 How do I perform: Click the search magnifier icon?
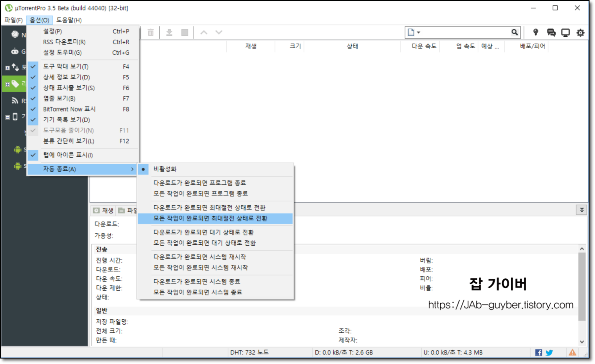point(514,32)
